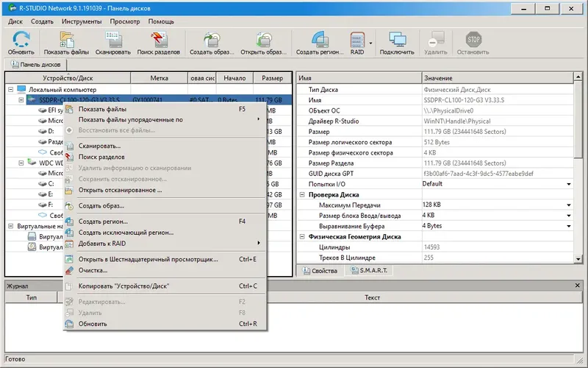
Task: Click the Тип column header in the journal
Action: (x=31, y=297)
